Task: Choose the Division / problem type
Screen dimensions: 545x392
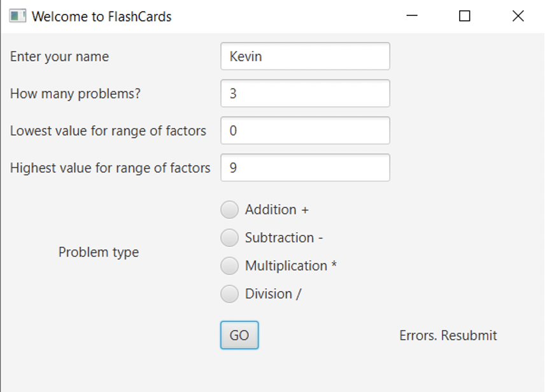Action: pos(229,294)
